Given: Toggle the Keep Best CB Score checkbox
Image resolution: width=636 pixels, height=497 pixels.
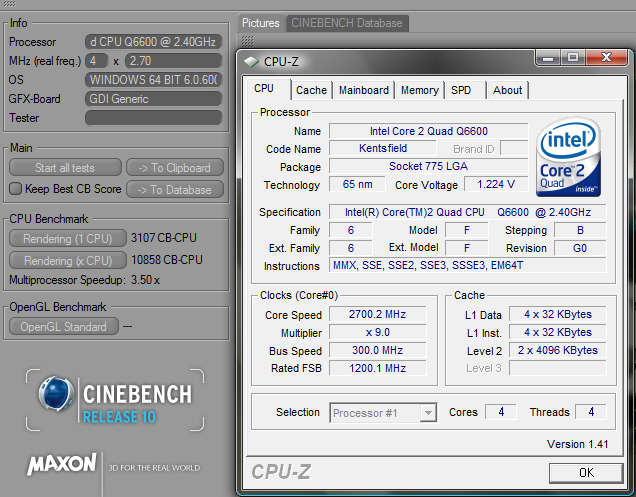Looking at the screenshot, I should pyautogui.click(x=15, y=189).
